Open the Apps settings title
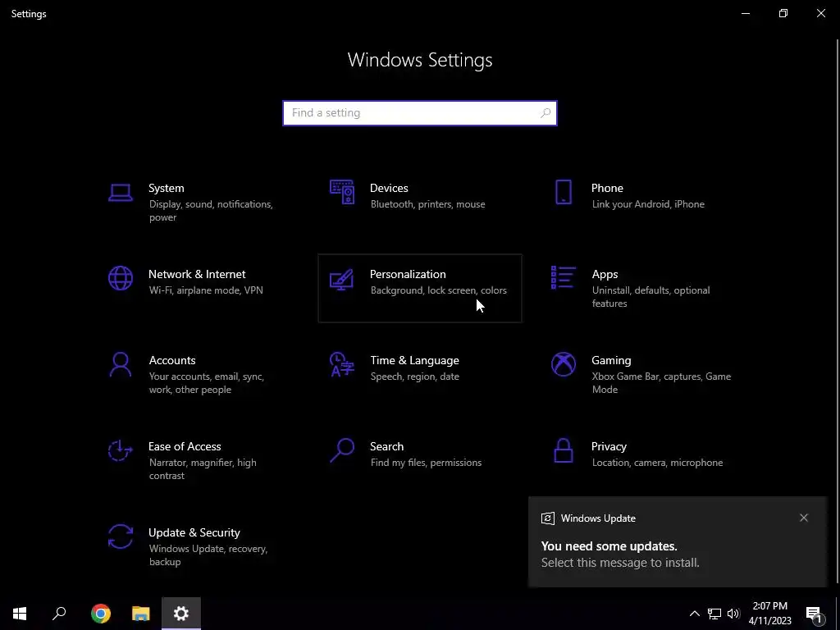 [605, 274]
